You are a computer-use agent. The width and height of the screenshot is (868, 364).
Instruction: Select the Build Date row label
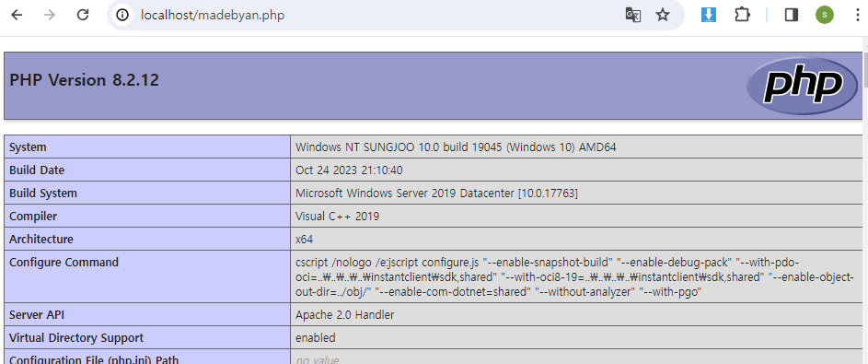click(x=37, y=170)
